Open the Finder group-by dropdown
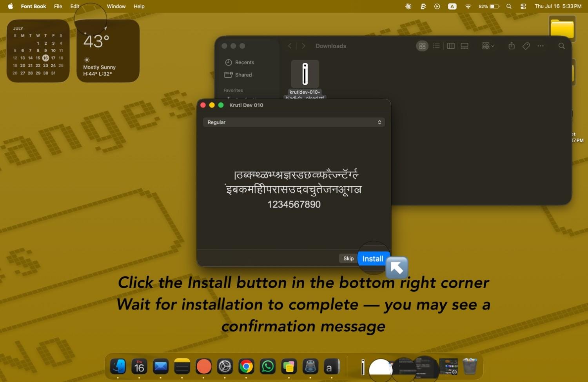Viewport: 588px width, 382px height. (x=488, y=46)
